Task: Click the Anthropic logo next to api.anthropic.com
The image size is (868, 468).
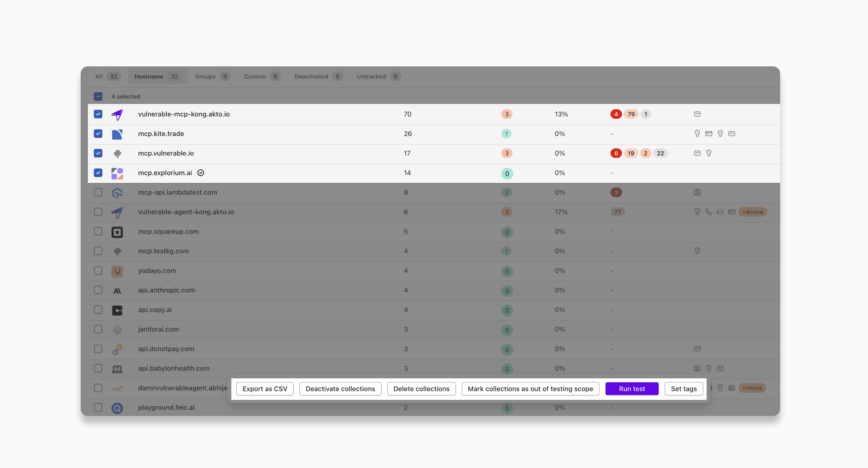Action: (x=117, y=290)
